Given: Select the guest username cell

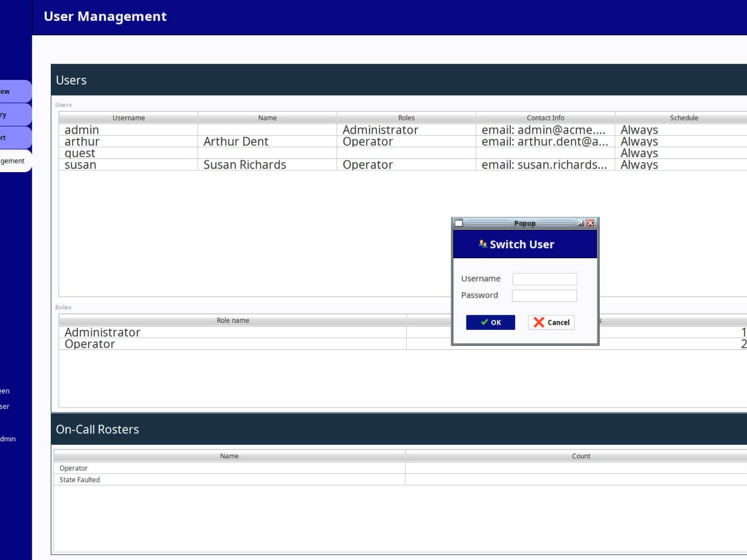Looking at the screenshot, I should coord(129,153).
